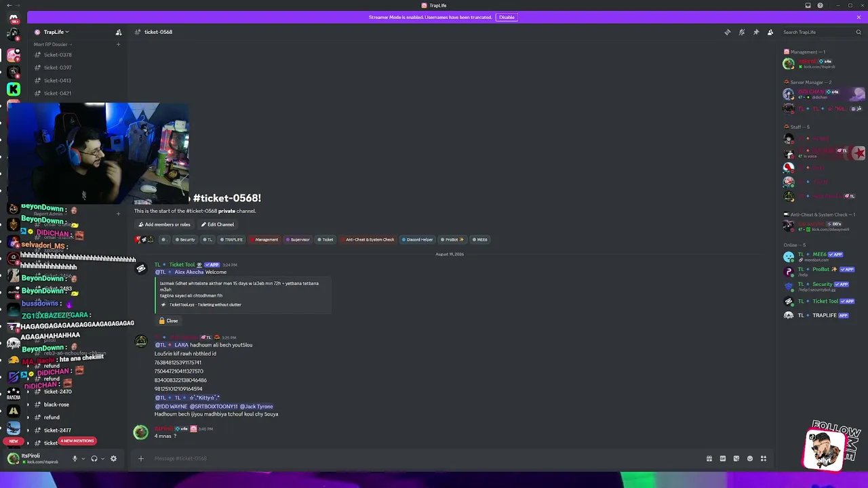Expand the black-rose channel arrow
Screen dimensions: 868x488
coord(28,405)
